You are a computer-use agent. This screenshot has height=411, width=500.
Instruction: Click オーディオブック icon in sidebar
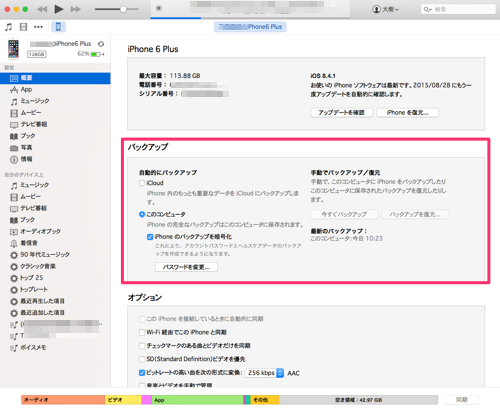coord(14,232)
